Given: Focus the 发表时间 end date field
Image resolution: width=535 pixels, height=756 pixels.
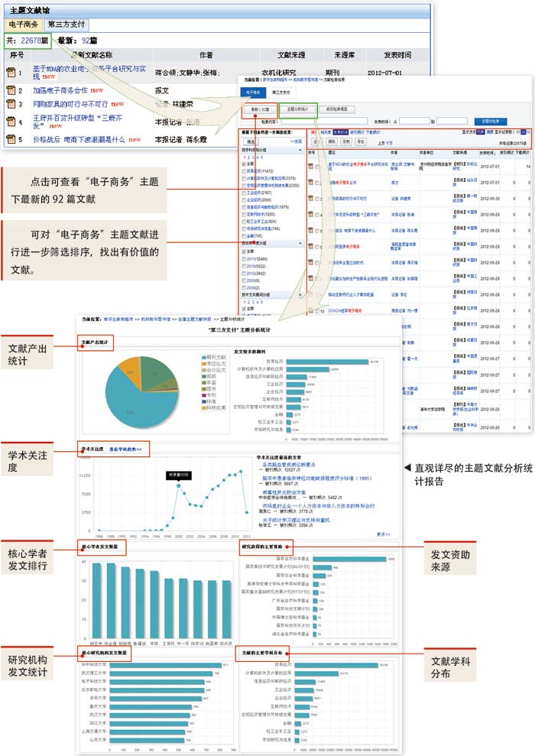Looking at the screenshot, I should 452,121.
